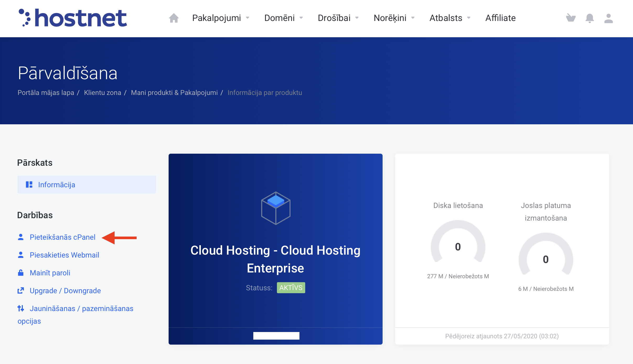This screenshot has width=633, height=364.
Task: Click the home icon in navigation
Action: point(174,18)
